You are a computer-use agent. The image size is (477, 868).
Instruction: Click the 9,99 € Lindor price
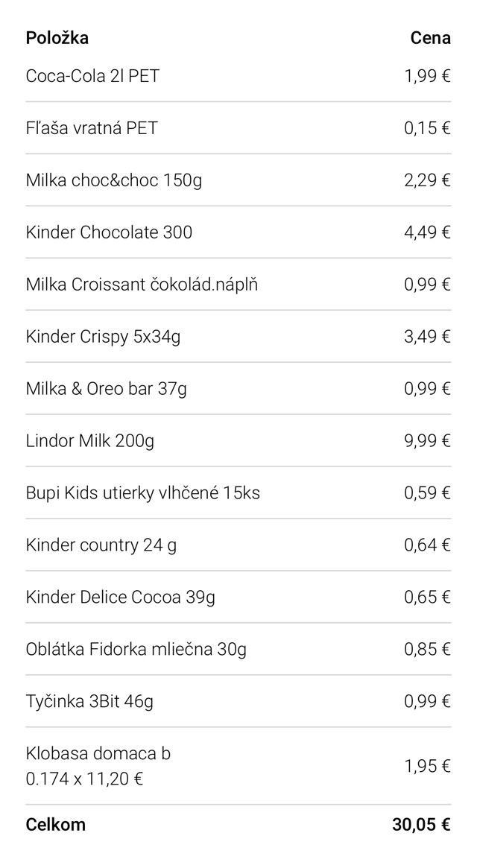(x=427, y=441)
